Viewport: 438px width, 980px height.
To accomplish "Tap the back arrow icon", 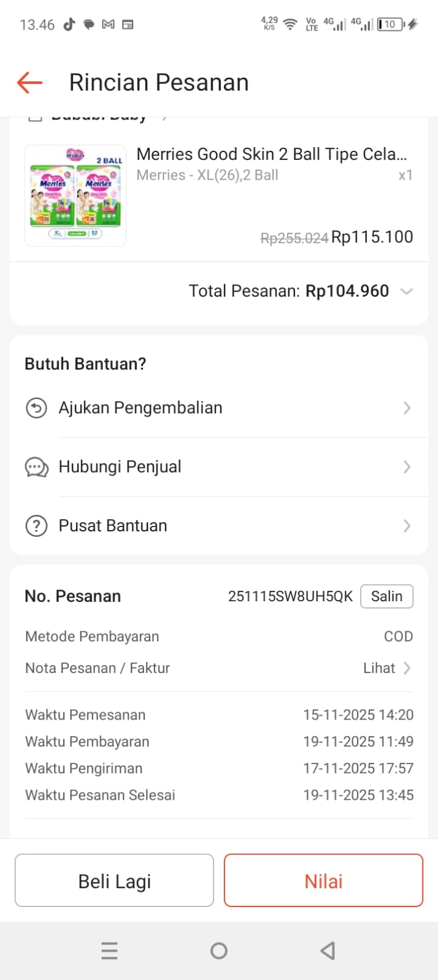I will 29,82.
